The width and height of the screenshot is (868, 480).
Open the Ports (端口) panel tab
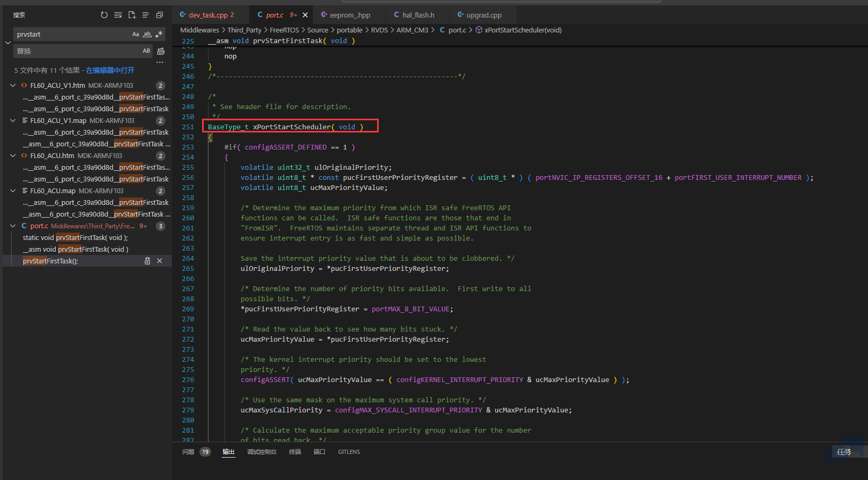click(x=319, y=452)
